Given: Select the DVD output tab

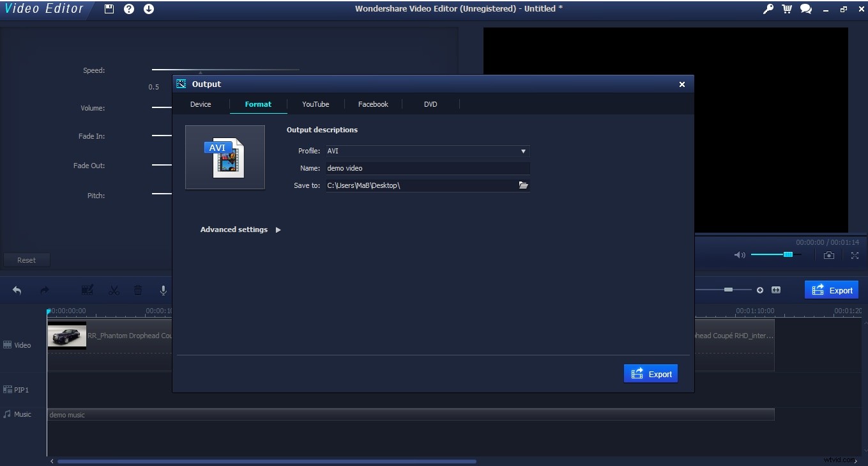Looking at the screenshot, I should [430, 104].
